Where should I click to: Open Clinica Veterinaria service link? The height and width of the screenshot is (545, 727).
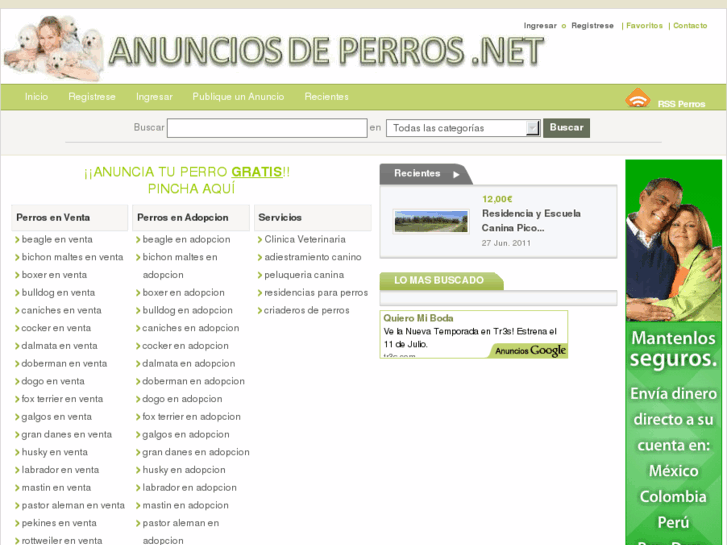coord(305,239)
